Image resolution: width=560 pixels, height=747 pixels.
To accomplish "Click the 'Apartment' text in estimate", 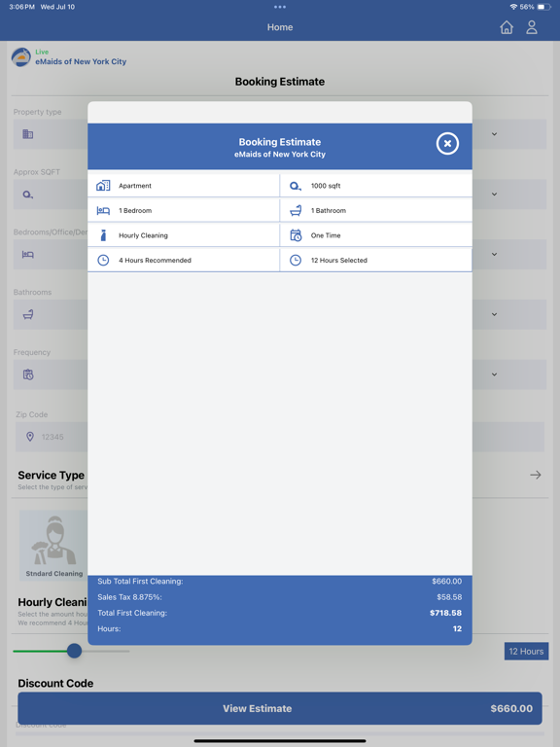I will click(135, 186).
